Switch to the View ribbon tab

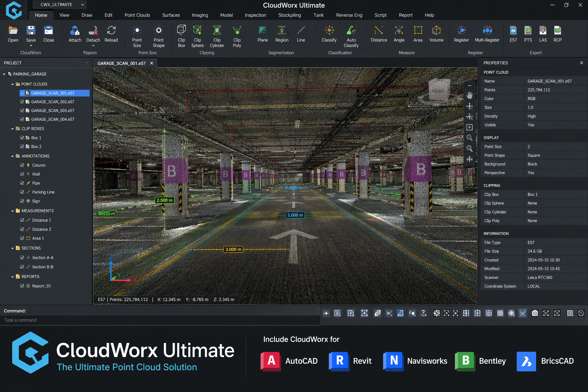click(x=64, y=15)
